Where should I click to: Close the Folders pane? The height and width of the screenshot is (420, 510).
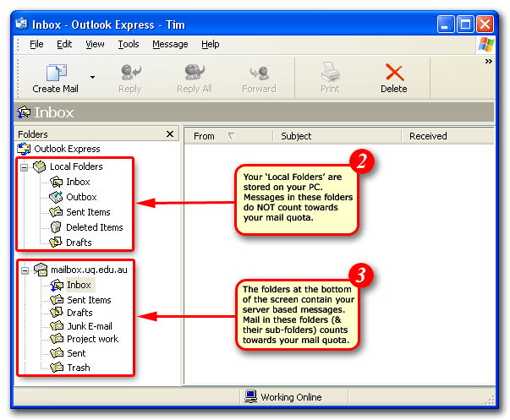pyautogui.click(x=169, y=134)
